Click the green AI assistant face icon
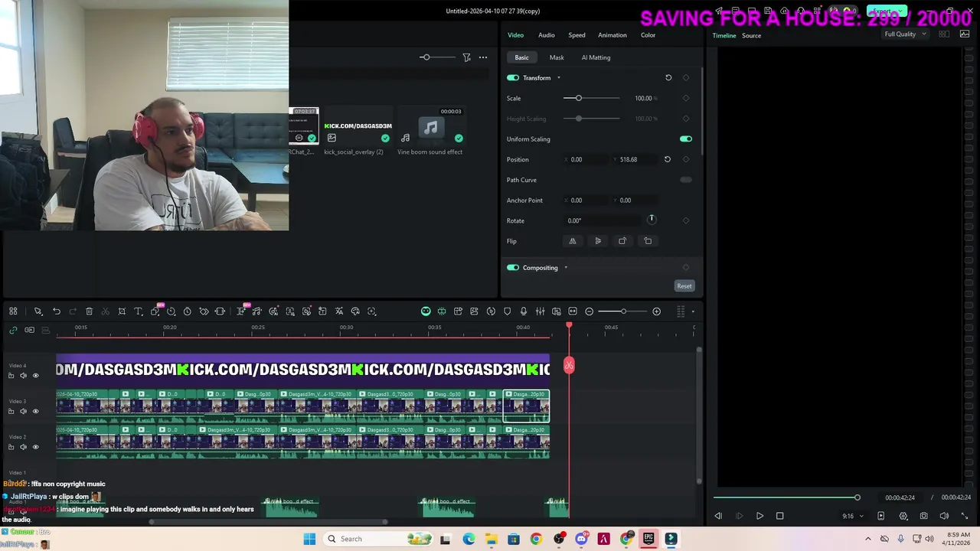This screenshot has height=551, width=980. [426, 311]
